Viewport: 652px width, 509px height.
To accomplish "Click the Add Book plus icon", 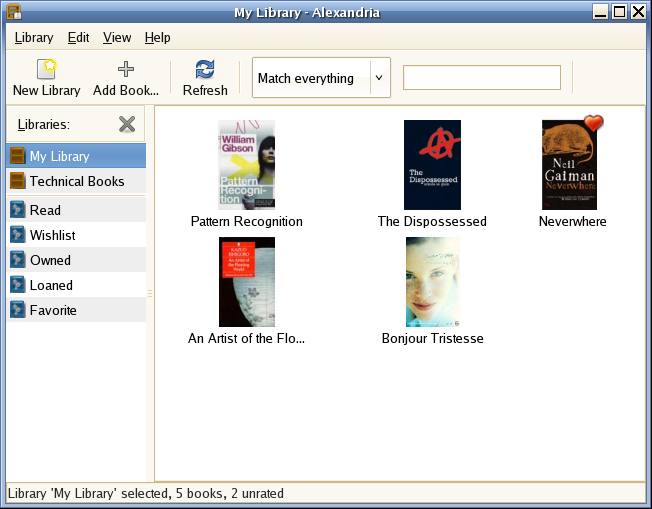I will pos(126,70).
